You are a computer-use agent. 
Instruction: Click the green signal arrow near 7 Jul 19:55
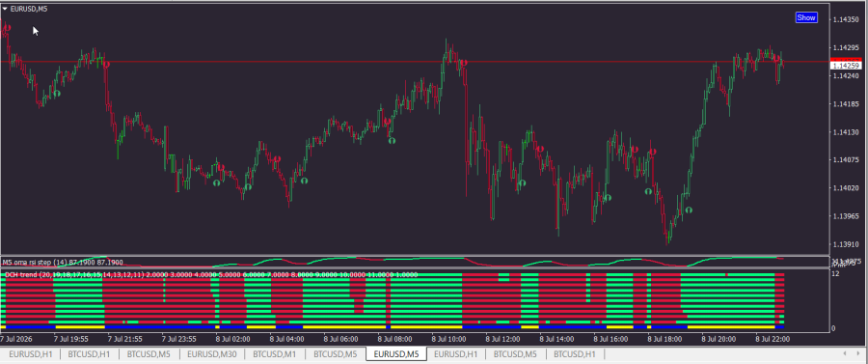[x=57, y=94]
